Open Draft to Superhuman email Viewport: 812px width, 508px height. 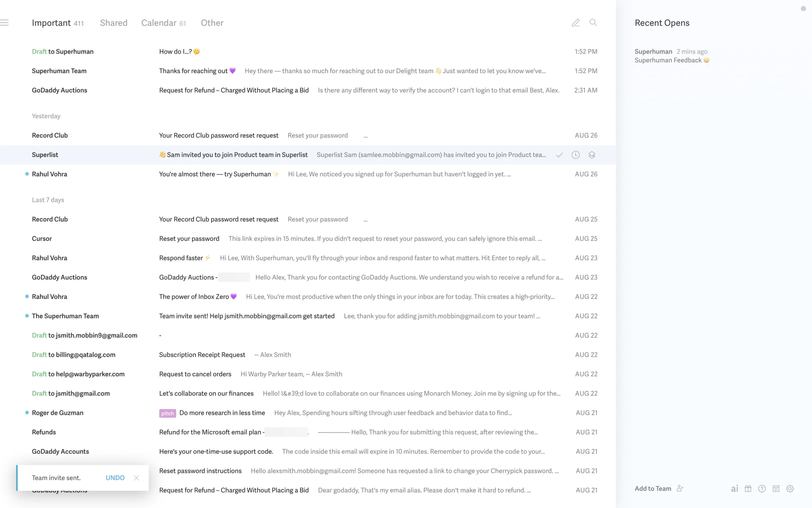click(x=63, y=52)
